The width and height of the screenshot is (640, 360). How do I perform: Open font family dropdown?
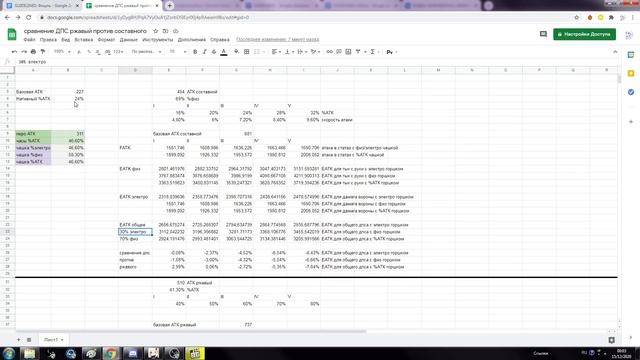tap(146, 52)
